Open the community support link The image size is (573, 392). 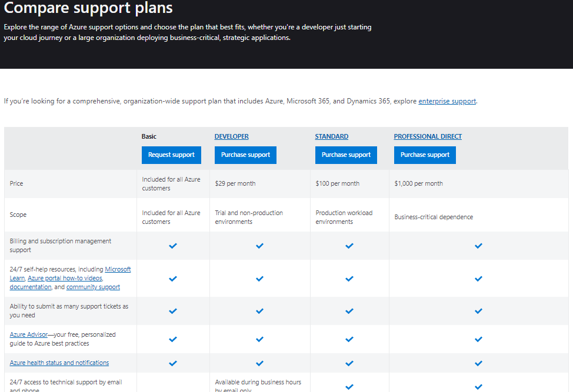pyautogui.click(x=93, y=287)
